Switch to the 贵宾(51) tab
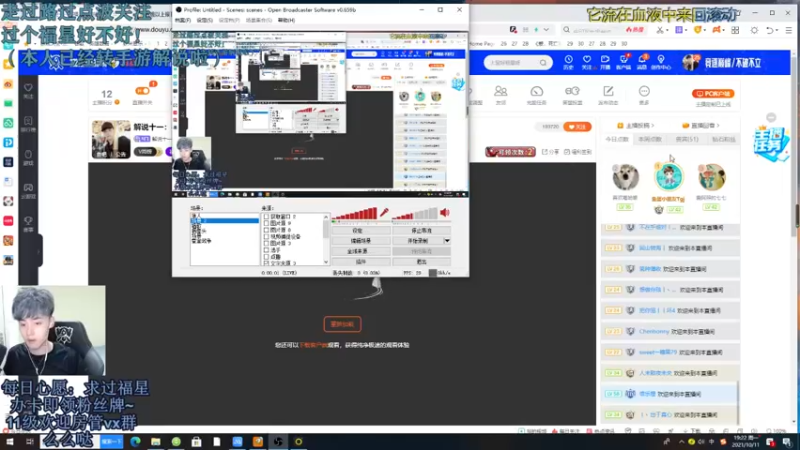Screen dimensions: 800x450 687,139
